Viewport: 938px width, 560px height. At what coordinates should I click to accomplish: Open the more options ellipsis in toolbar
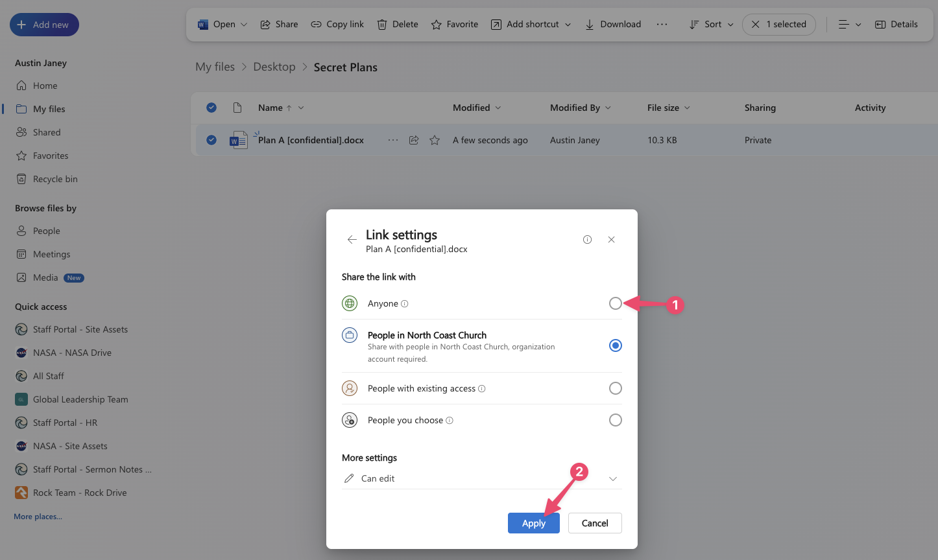(662, 25)
